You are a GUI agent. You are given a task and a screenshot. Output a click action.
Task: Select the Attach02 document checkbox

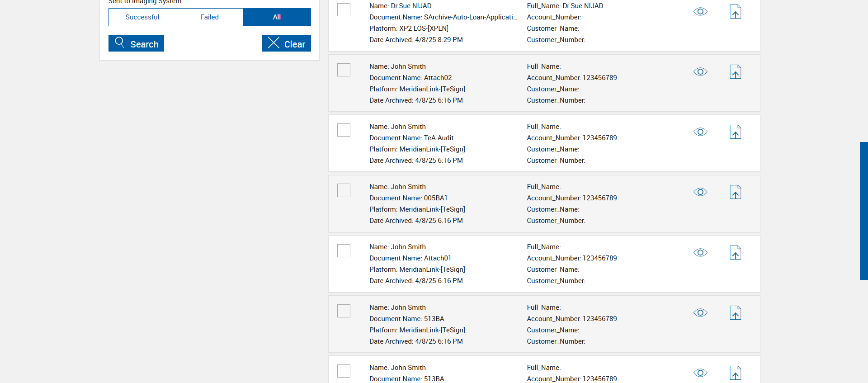click(344, 70)
